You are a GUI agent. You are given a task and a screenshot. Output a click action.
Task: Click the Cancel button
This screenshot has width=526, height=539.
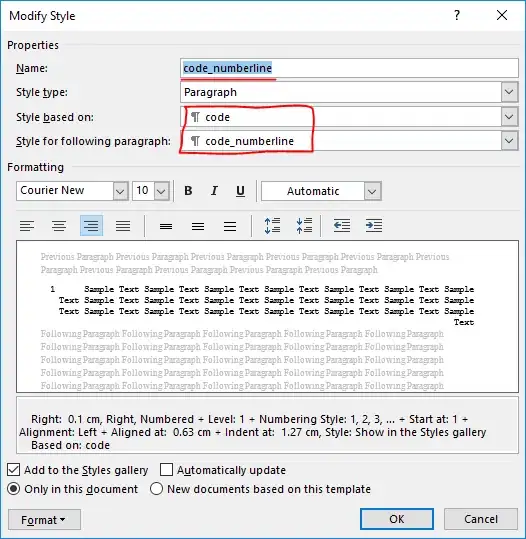481,519
